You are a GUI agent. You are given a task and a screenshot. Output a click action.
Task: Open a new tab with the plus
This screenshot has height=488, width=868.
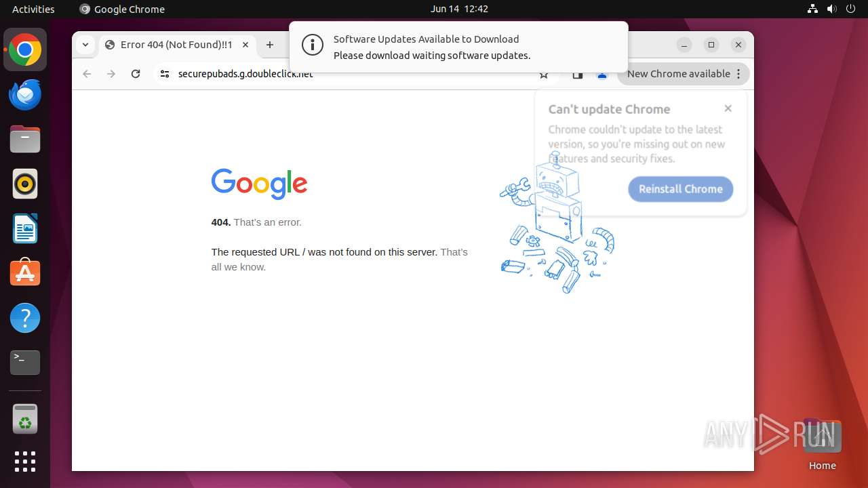tap(270, 45)
